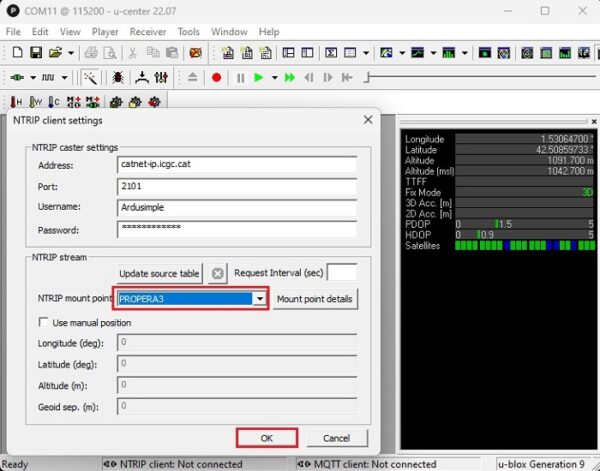Click the magic wand autobauding icon
Screen dimensions: 600x471
[x=91, y=77]
